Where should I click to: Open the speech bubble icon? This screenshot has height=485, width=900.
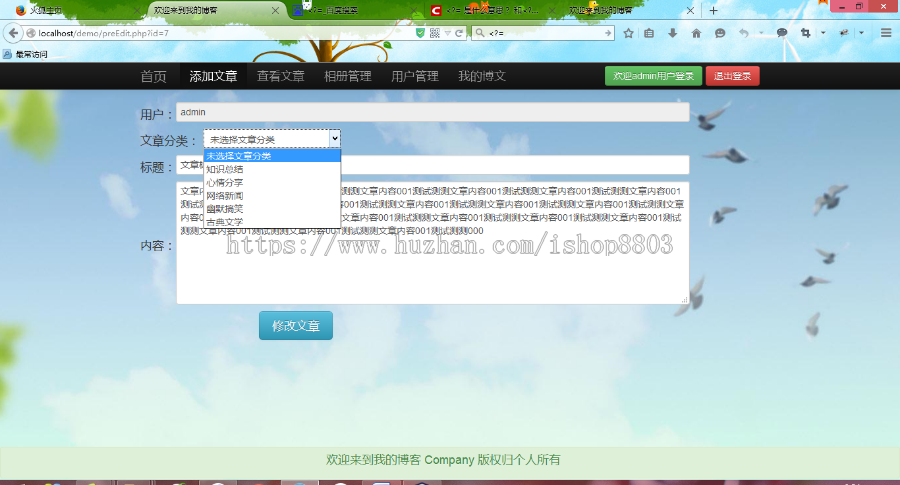[x=782, y=33]
